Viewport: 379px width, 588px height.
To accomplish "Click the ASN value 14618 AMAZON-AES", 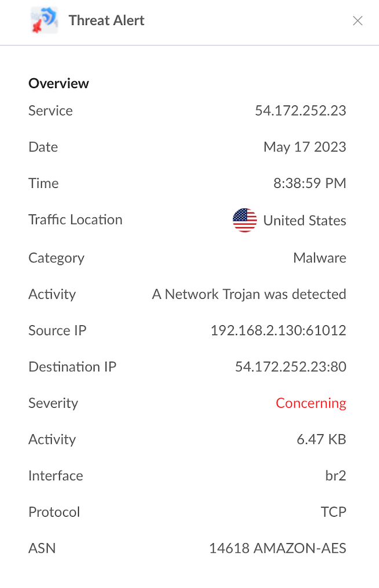I will coord(278,548).
